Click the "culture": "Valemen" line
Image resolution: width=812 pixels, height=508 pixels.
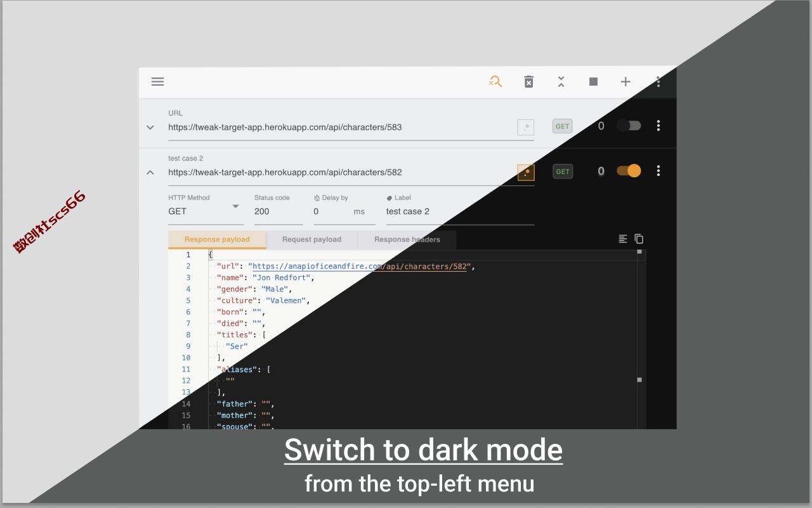tap(263, 300)
